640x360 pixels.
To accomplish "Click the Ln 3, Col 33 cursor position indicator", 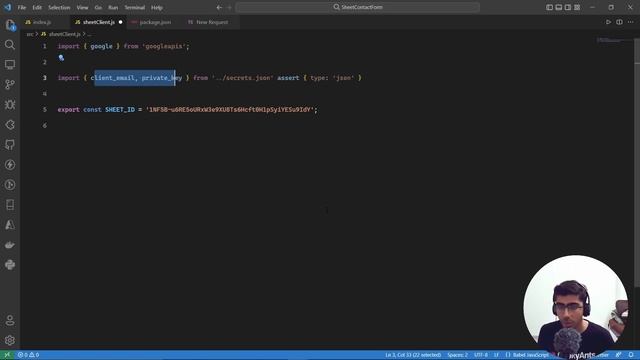I will coord(413,355).
